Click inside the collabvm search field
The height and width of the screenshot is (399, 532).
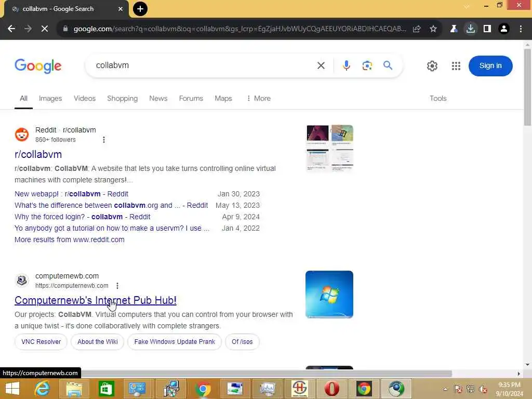[204, 65]
